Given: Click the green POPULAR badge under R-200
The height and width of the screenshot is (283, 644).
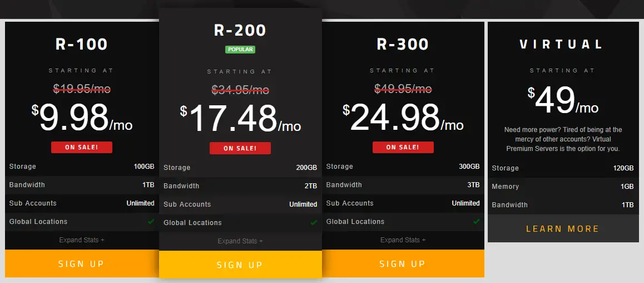Looking at the screenshot, I should (x=240, y=50).
